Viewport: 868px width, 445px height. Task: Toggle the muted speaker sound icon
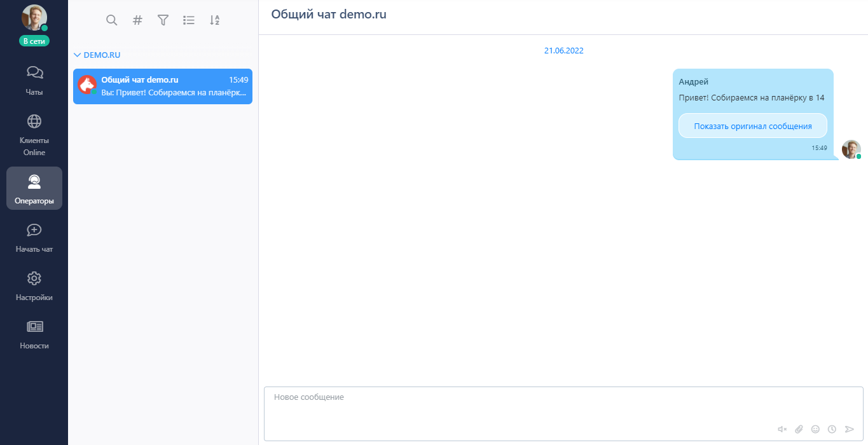pos(782,429)
